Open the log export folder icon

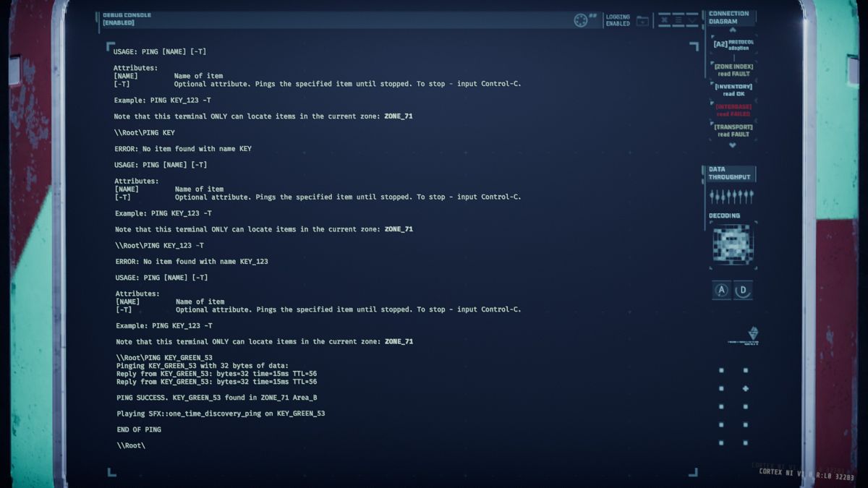tap(642, 20)
